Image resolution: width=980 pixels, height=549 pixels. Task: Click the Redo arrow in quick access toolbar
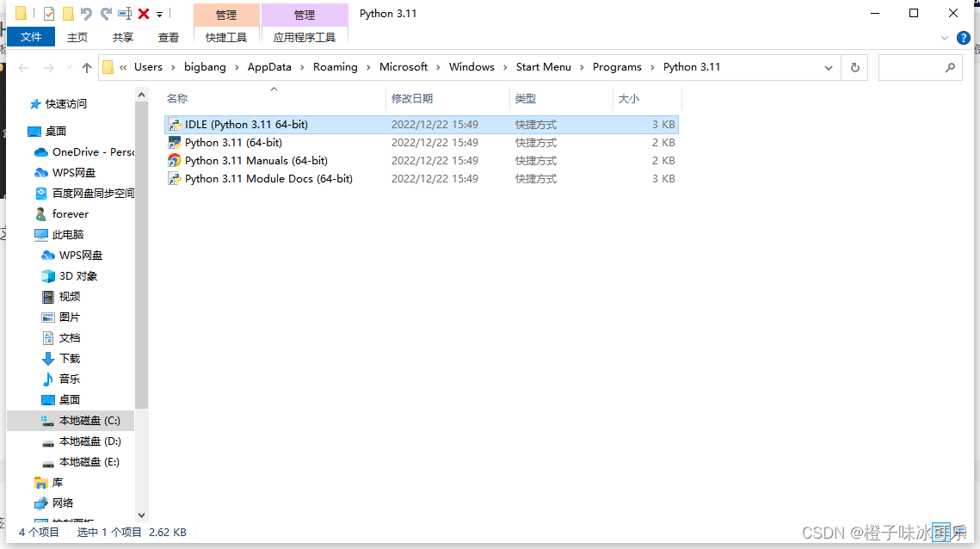[106, 14]
